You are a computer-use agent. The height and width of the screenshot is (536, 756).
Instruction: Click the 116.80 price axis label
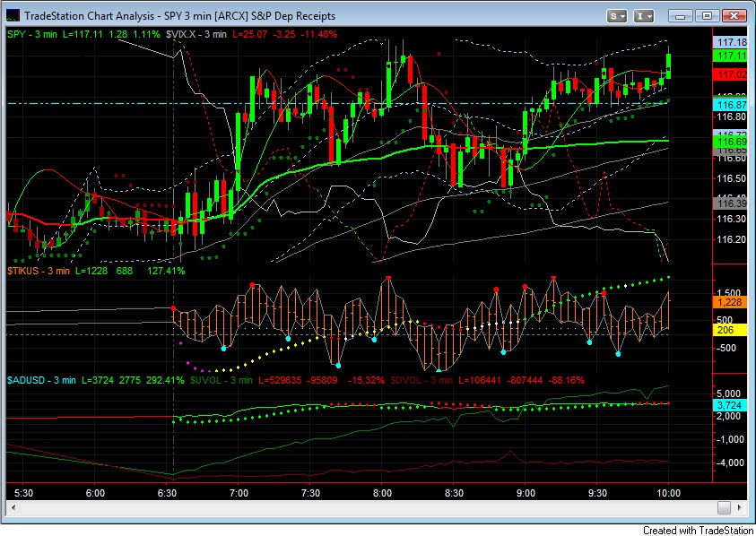(732, 117)
